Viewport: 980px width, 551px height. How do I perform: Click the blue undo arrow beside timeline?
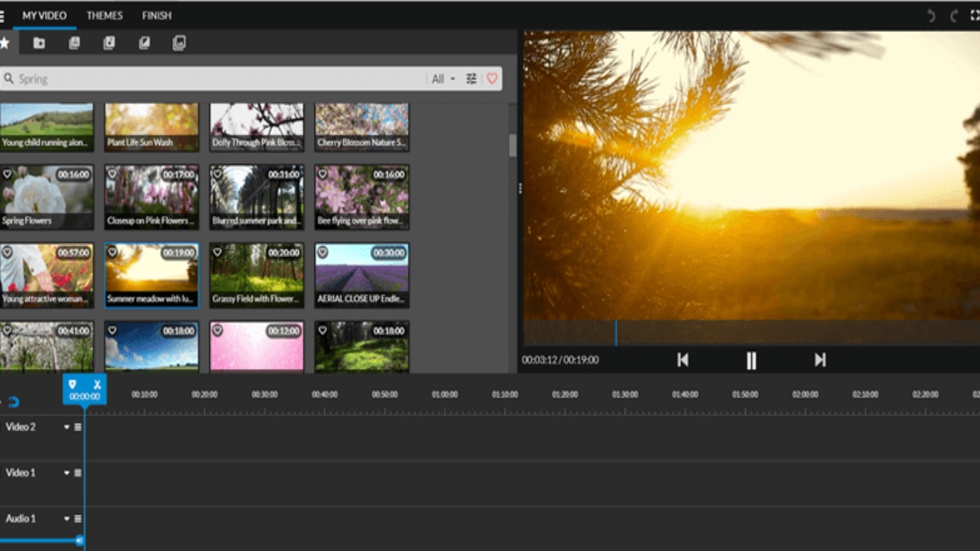13,402
